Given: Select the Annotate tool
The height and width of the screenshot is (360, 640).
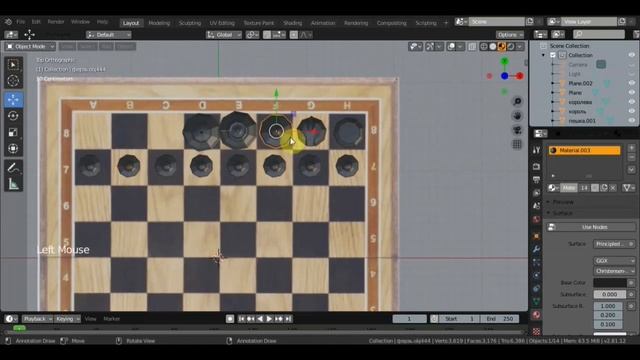Looking at the screenshot, I should [x=13, y=168].
